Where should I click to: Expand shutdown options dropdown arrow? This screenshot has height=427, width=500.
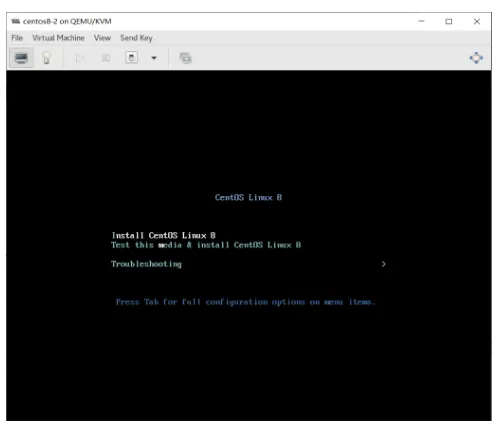(x=154, y=58)
